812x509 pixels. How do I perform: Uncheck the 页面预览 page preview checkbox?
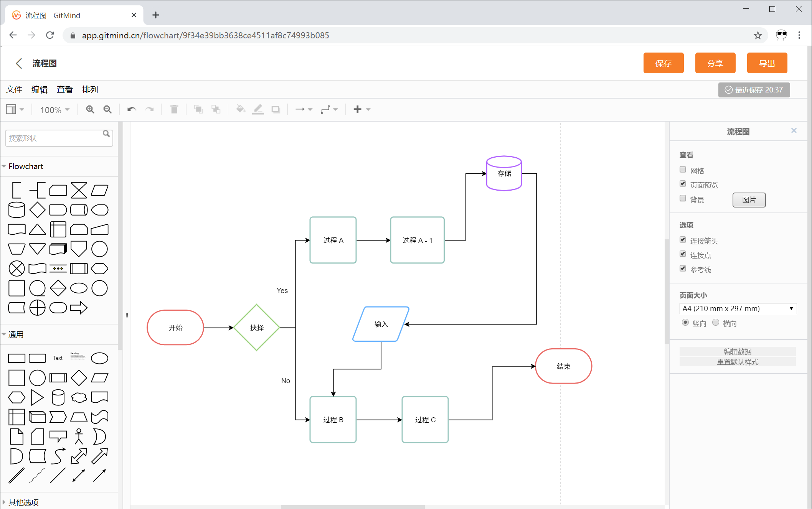[683, 184]
